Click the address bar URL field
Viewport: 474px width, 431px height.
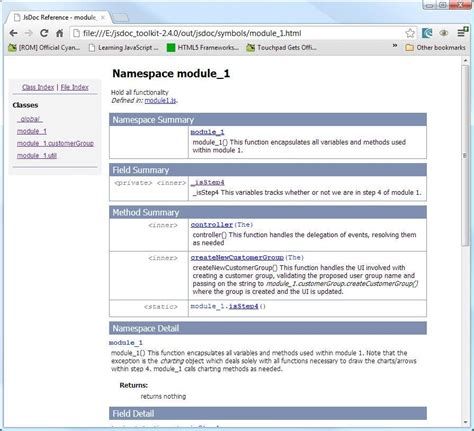point(243,33)
